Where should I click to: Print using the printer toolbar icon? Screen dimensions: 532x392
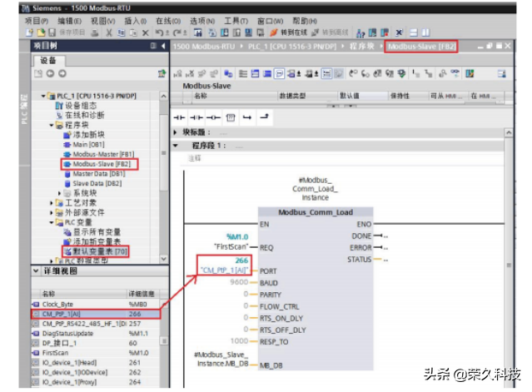(96, 33)
